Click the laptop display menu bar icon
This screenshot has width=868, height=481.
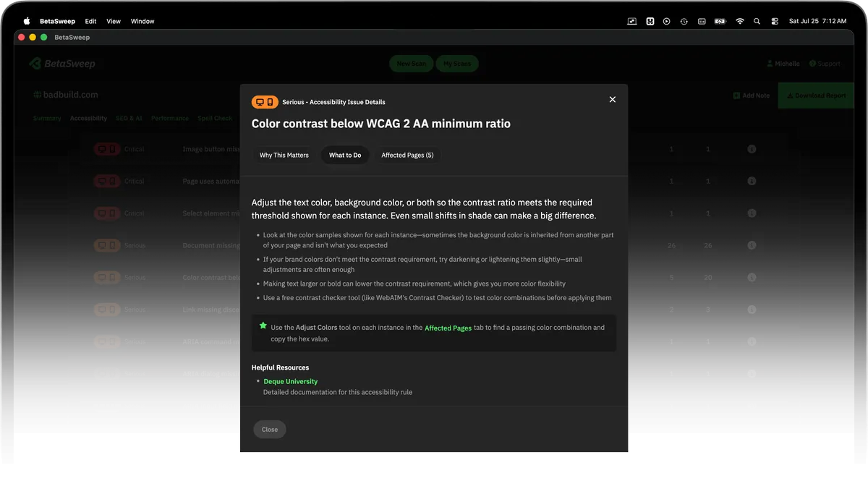tap(631, 21)
